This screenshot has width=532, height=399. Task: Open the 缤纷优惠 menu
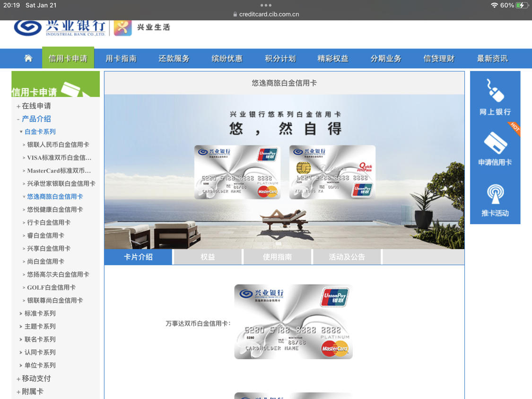point(227,58)
